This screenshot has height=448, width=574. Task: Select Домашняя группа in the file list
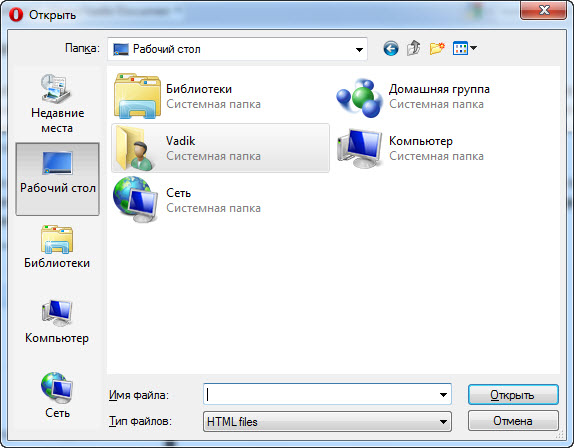click(414, 96)
